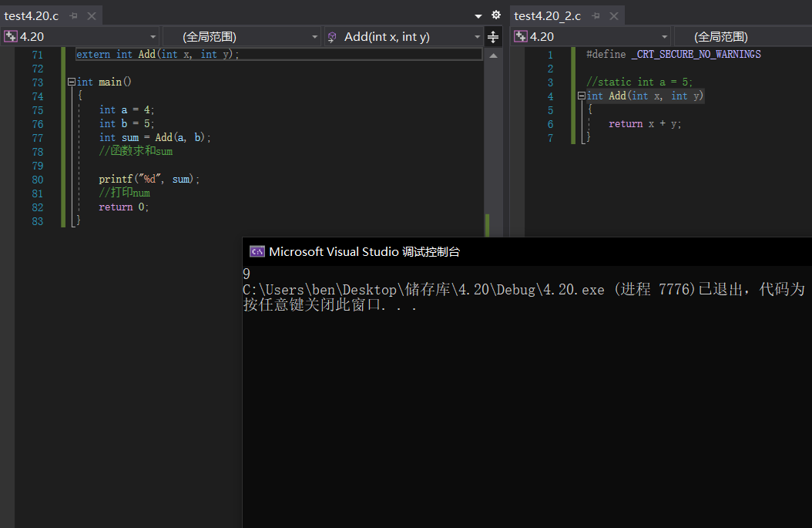Click line number 6 in right editor
The image size is (812, 528).
click(x=550, y=124)
